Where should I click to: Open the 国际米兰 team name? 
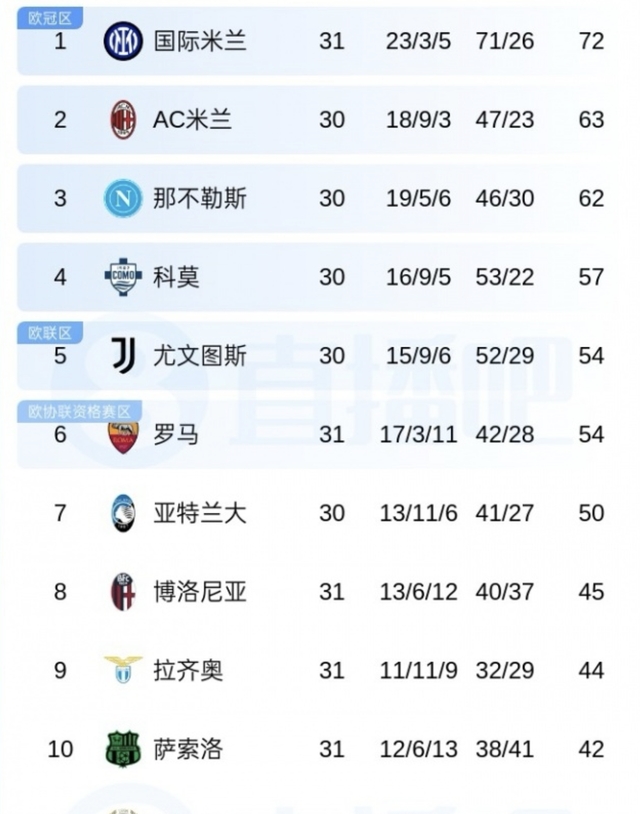point(200,42)
